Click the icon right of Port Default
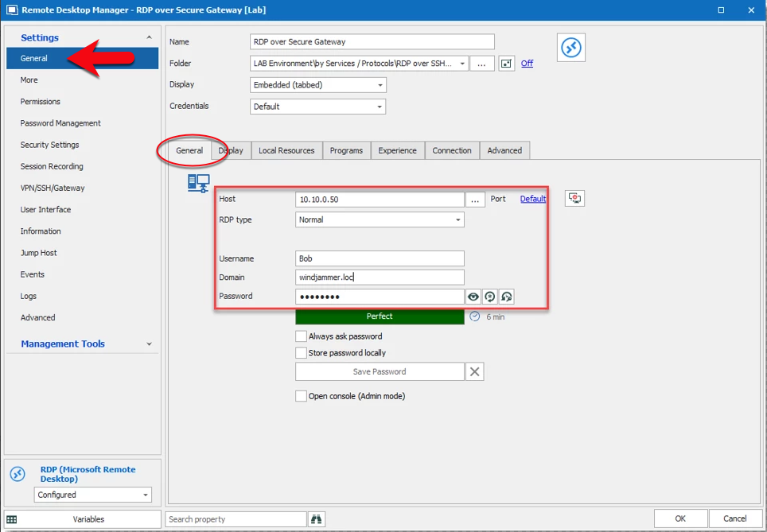This screenshot has height=532, width=767. (575, 199)
